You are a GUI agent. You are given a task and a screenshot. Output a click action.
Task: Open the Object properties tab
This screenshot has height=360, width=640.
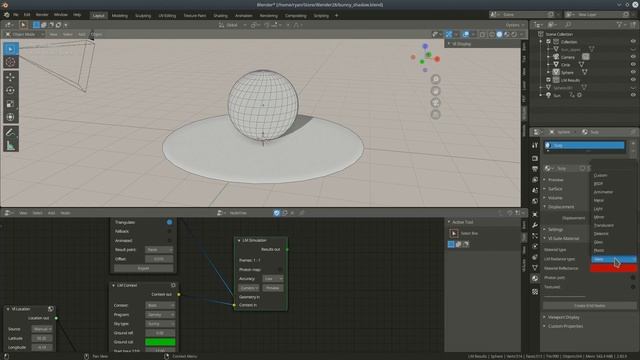pyautogui.click(x=535, y=214)
